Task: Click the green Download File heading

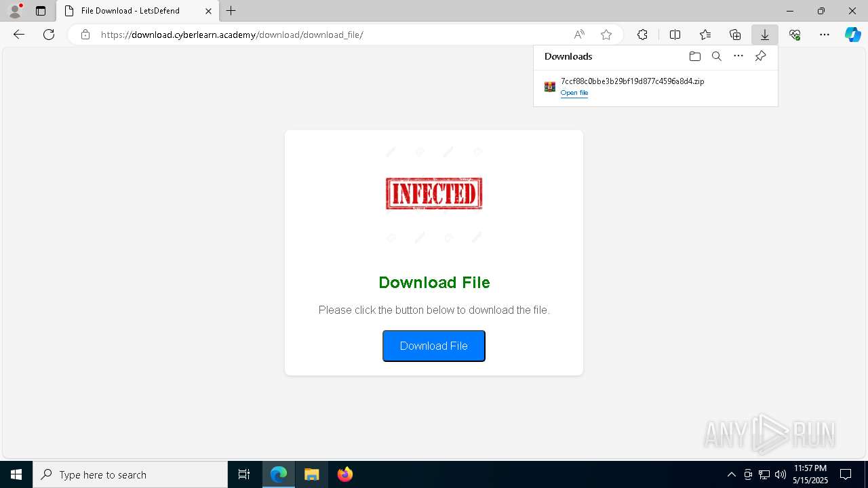Action: [x=434, y=283]
